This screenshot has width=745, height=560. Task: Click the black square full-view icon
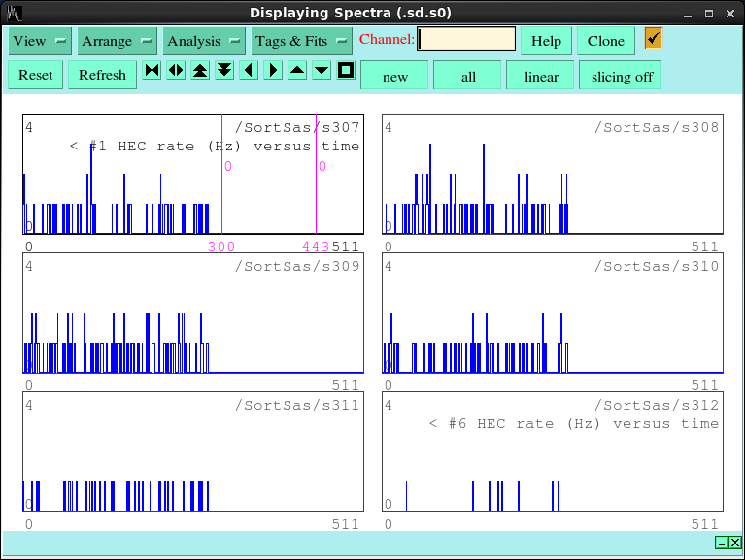point(346,71)
